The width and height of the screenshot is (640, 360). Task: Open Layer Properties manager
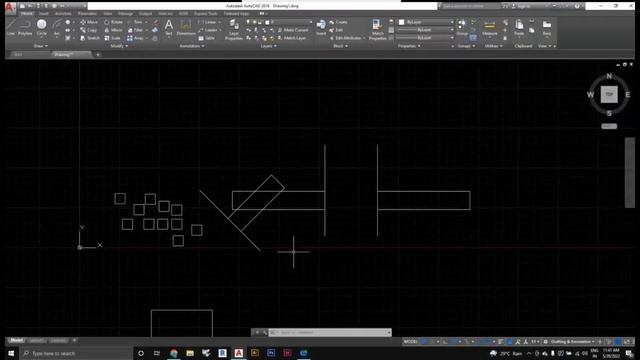234,30
